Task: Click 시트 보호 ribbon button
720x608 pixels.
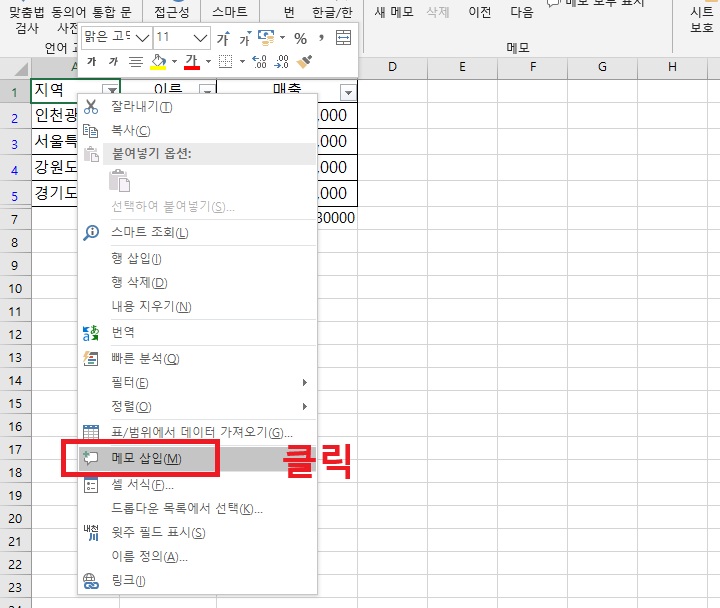Action: [701, 19]
